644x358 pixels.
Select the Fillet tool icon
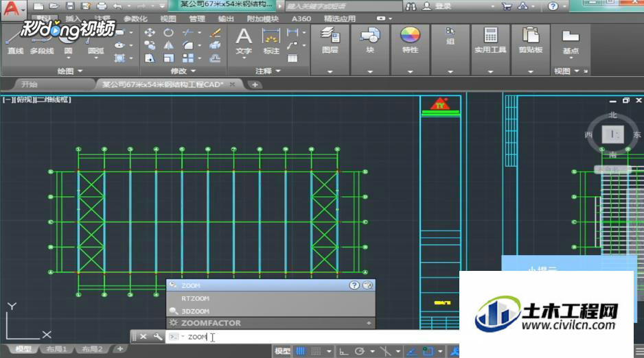(187, 45)
